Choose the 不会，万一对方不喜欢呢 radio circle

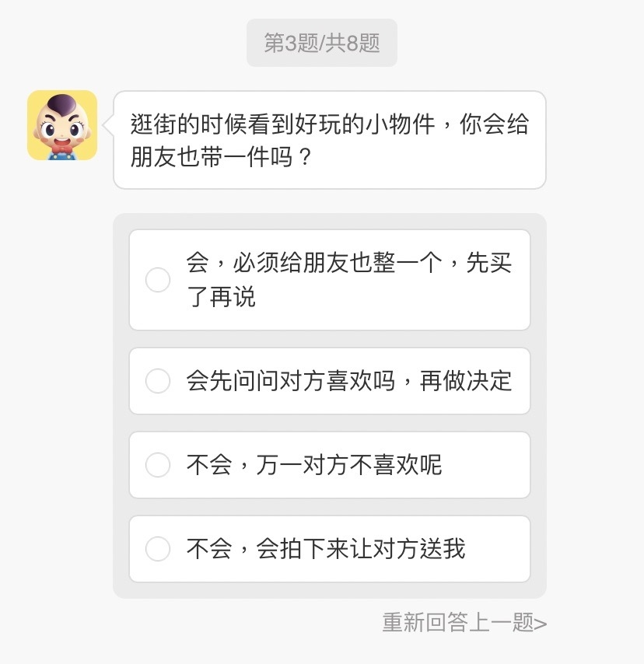tap(158, 465)
